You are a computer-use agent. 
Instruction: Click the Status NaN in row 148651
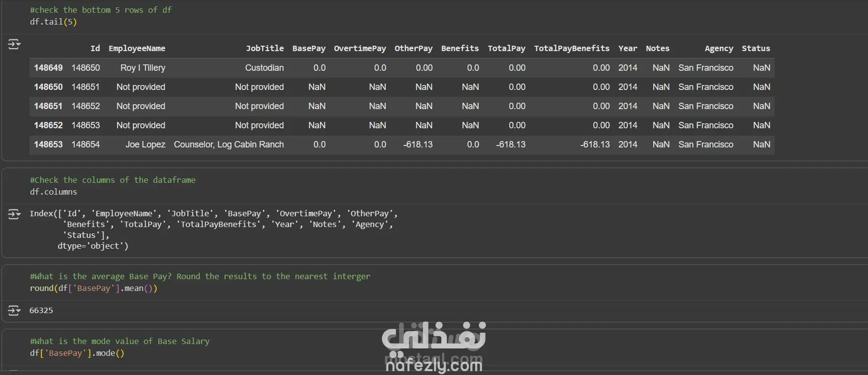761,106
